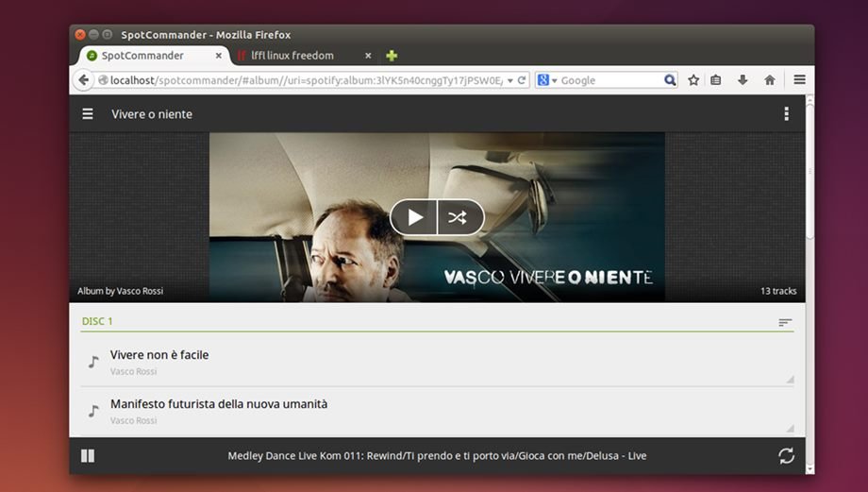Expand the URL bar history dropdown
The width and height of the screenshot is (868, 492).
509,80
